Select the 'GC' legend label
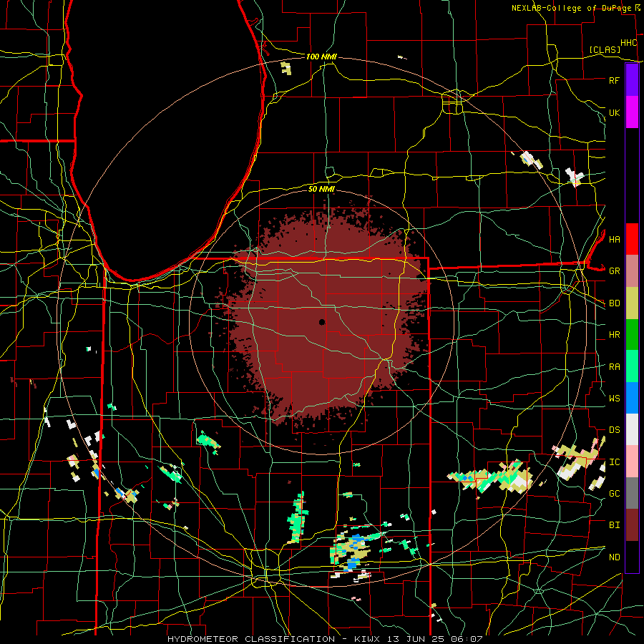The height and width of the screenshot is (644, 644). click(x=614, y=494)
